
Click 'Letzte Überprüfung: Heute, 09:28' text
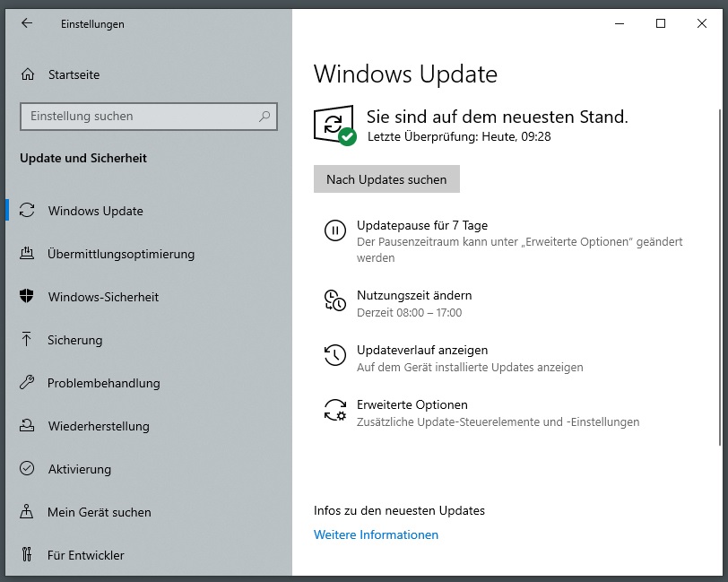click(459, 136)
